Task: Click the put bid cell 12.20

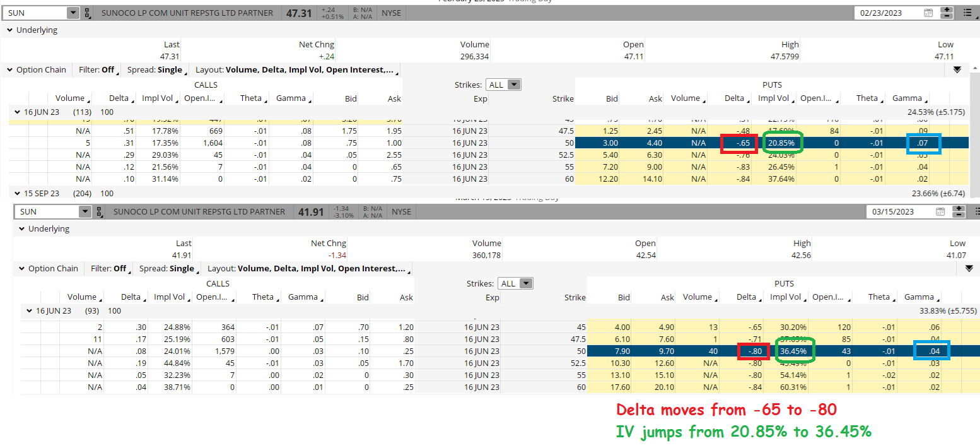Action: pos(607,179)
